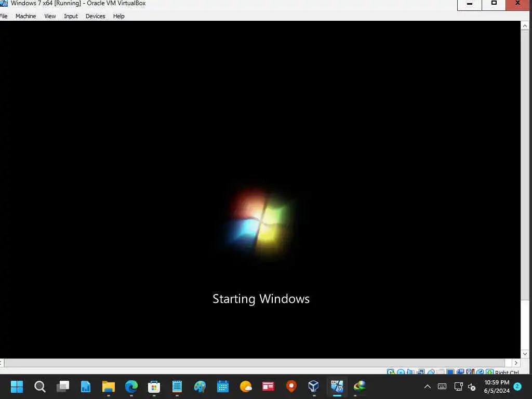Open the blue document chart icon on taskbar
This screenshot has height=399, width=532.
86,387
